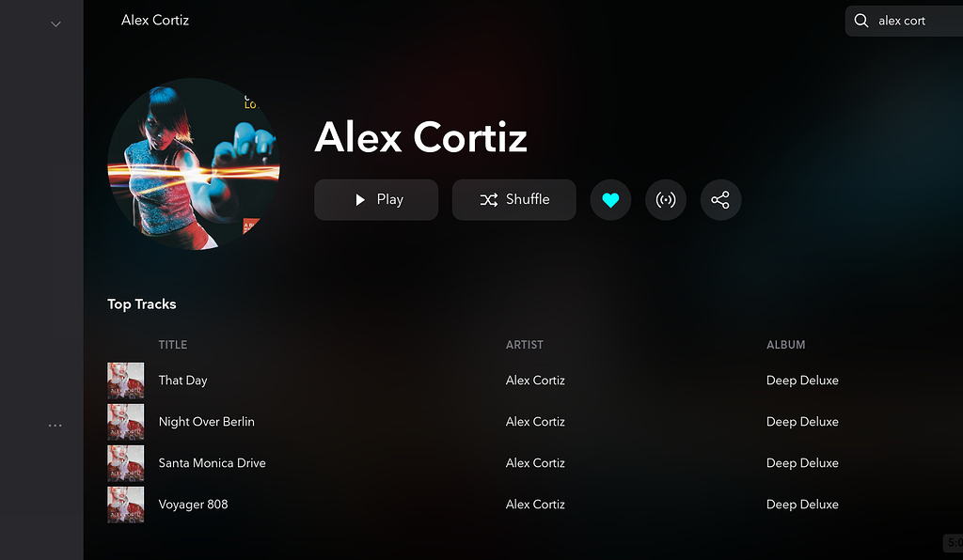The image size is (963, 560).
Task: Open the Night Over Berlin track
Action: (206, 422)
